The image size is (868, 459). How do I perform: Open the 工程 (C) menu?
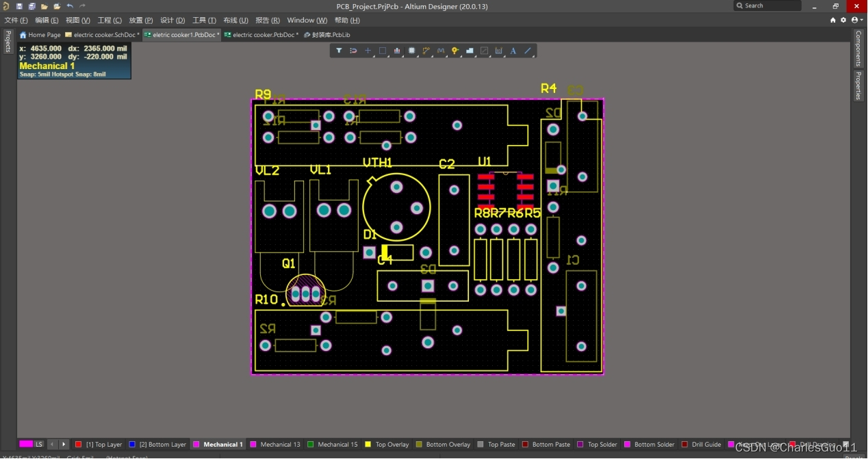[x=110, y=21]
